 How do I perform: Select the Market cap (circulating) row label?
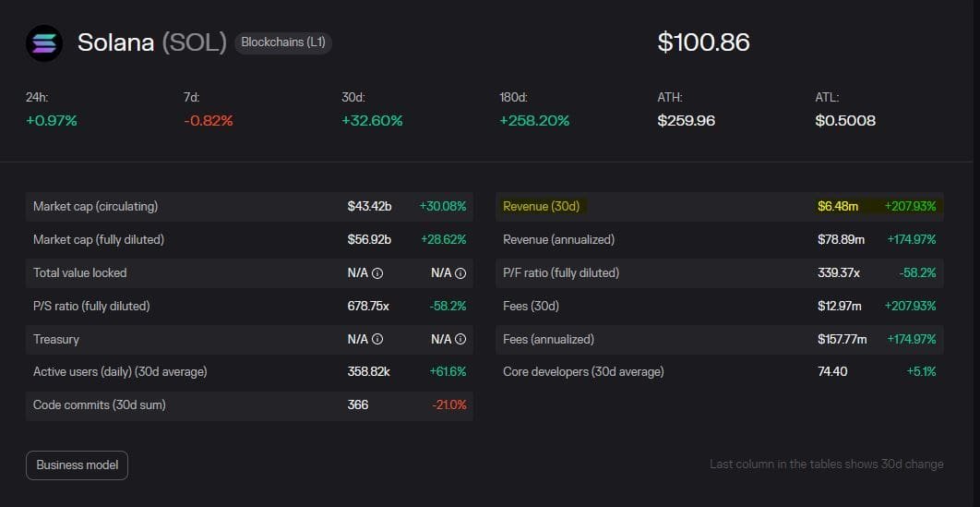click(x=95, y=207)
